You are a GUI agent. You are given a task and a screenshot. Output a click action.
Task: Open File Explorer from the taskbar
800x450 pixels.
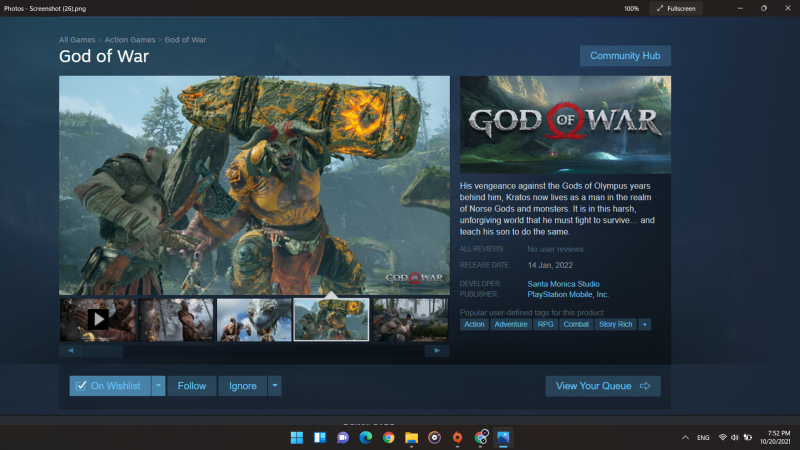pyautogui.click(x=411, y=437)
